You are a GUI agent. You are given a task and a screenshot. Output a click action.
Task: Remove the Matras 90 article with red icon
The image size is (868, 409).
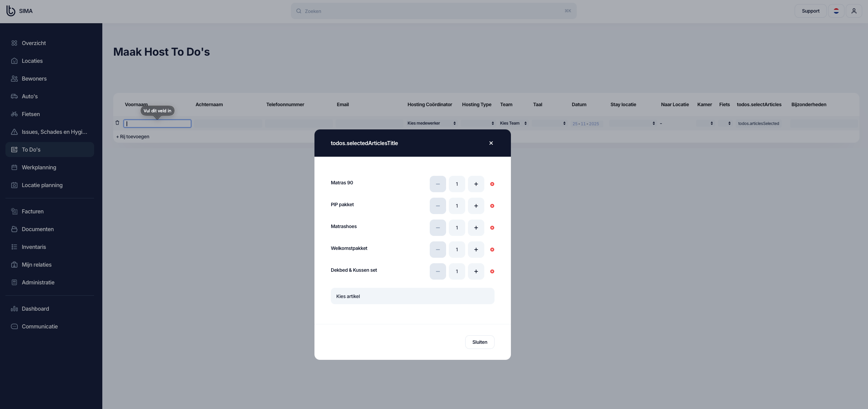point(492,184)
